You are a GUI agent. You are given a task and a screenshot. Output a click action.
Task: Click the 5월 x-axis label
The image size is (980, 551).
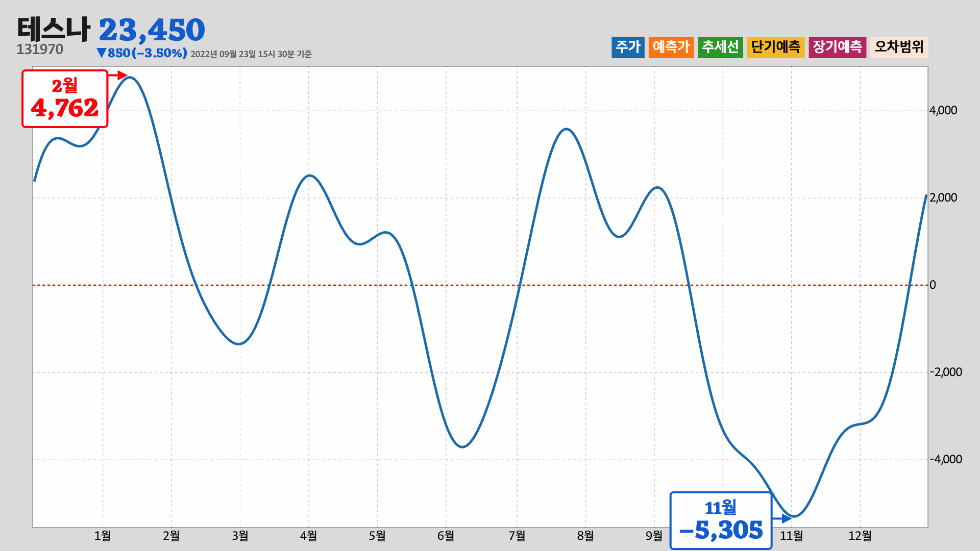point(377,536)
